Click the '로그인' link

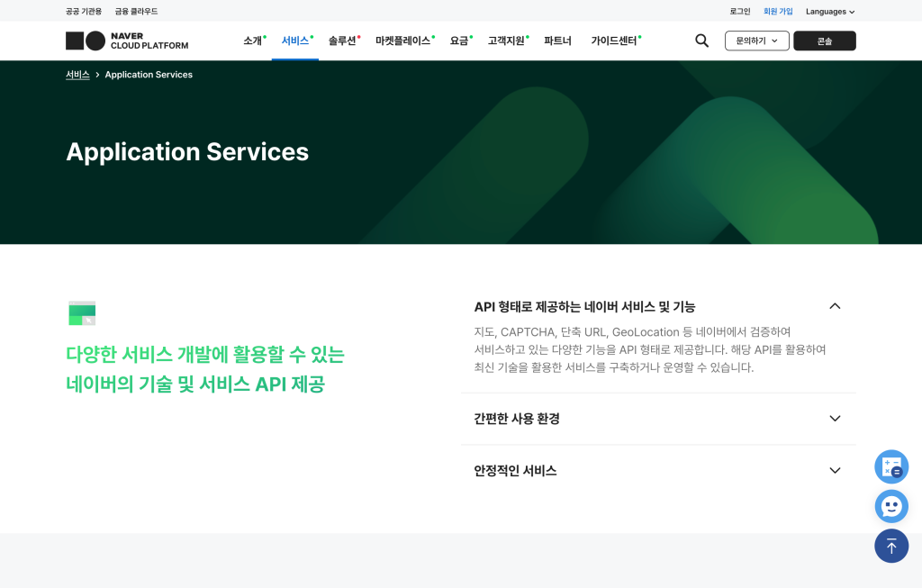tap(740, 12)
